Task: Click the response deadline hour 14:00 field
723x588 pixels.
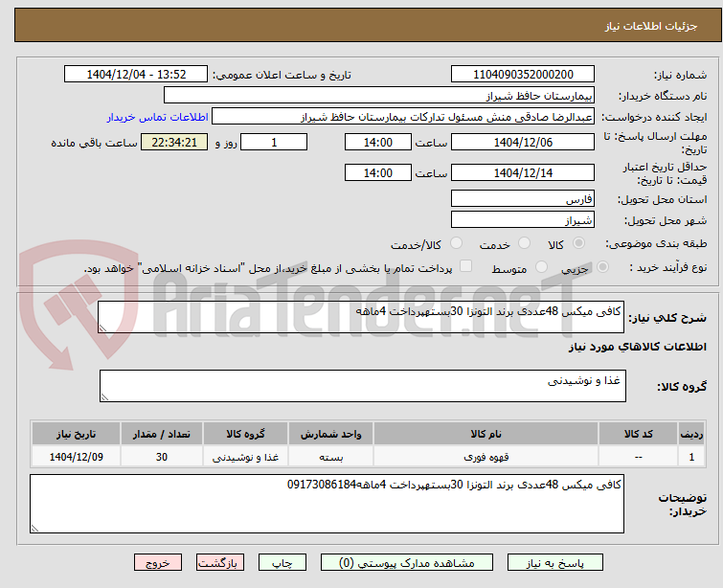Action: tap(377, 142)
